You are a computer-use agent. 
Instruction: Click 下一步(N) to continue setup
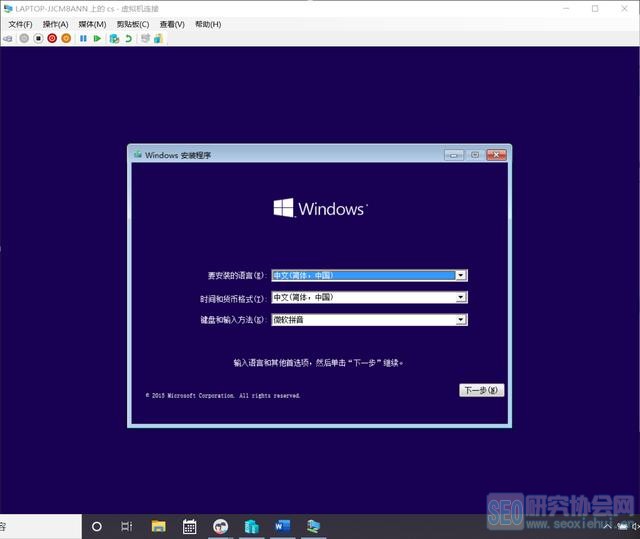[482, 390]
